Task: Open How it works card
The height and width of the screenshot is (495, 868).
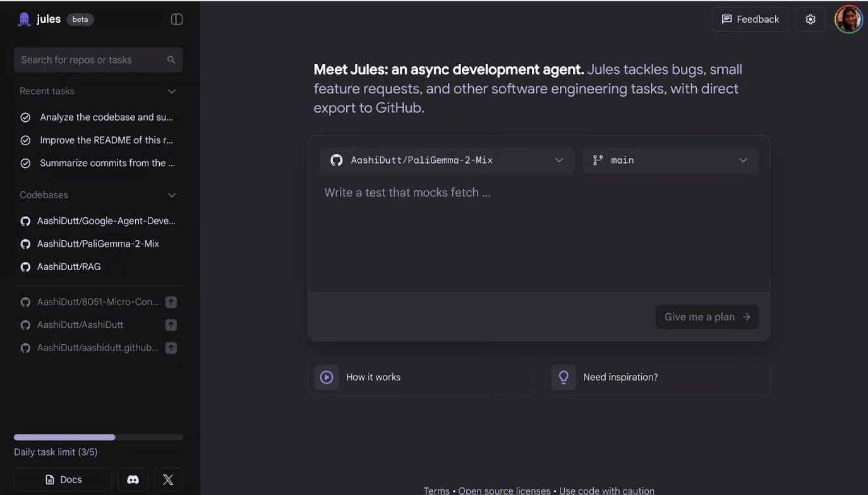Action: pos(420,377)
